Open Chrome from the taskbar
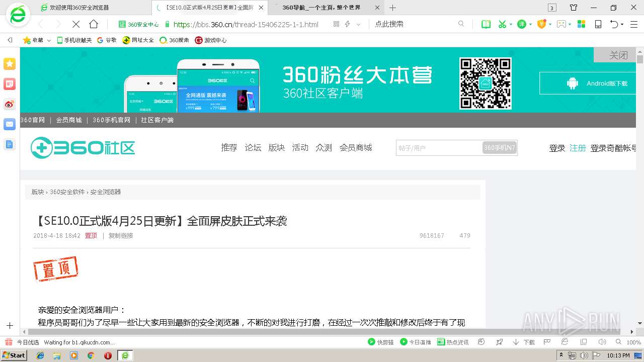 click(x=91, y=355)
